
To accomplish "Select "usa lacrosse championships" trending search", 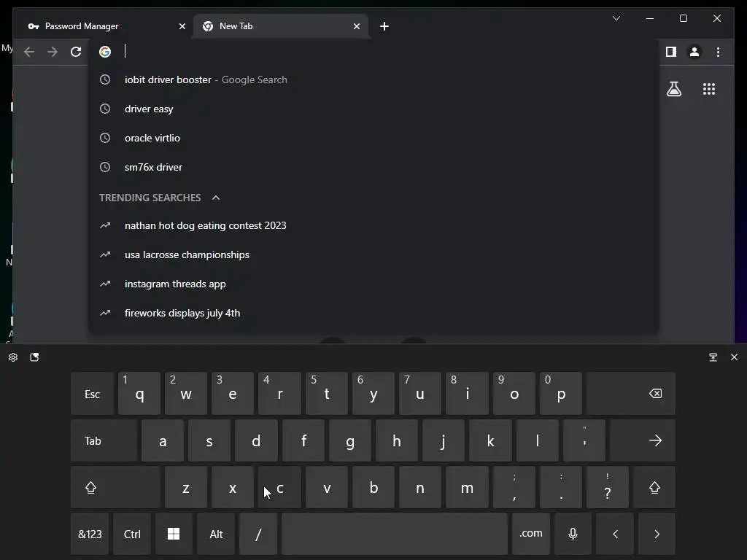I will tap(373, 254).
